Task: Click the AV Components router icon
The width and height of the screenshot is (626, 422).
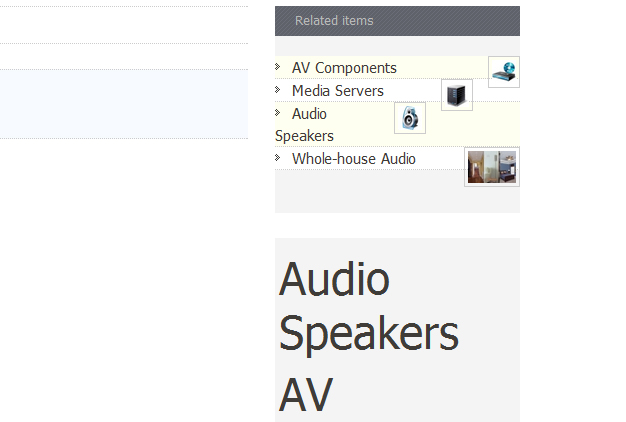Action: click(x=504, y=72)
